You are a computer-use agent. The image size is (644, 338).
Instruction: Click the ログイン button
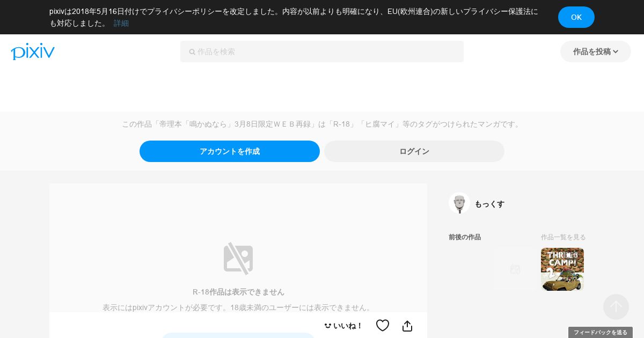click(414, 151)
